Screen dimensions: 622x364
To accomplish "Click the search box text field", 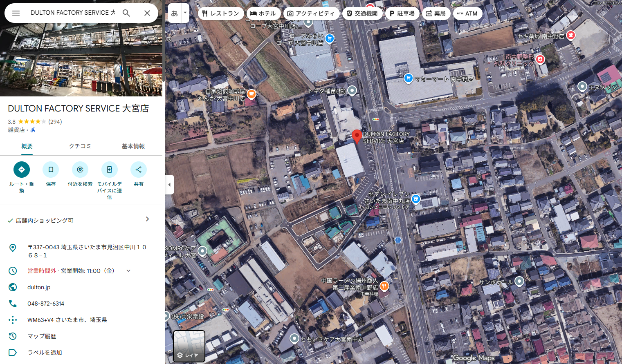I will coord(73,13).
